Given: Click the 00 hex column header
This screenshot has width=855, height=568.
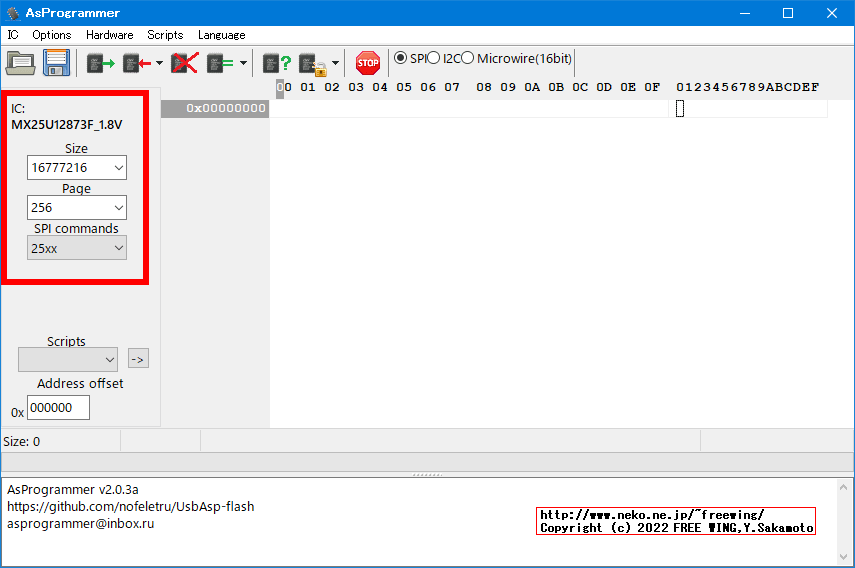Looking at the screenshot, I should pyautogui.click(x=284, y=87).
